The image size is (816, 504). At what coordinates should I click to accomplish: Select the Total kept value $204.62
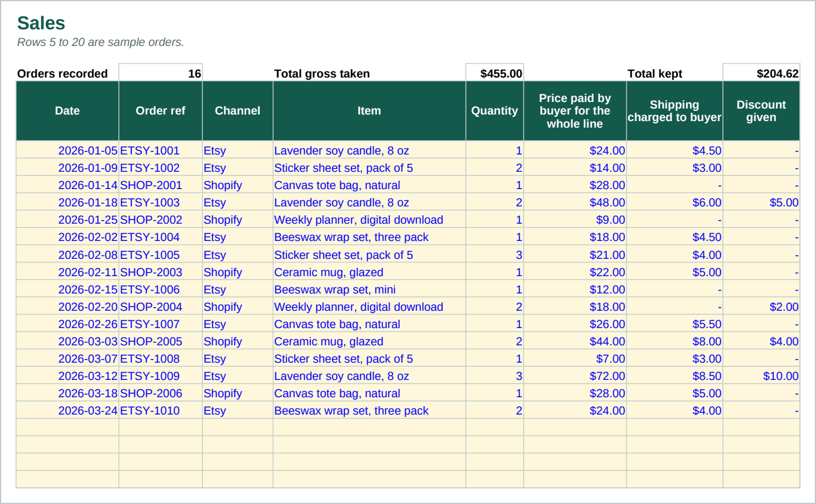761,73
